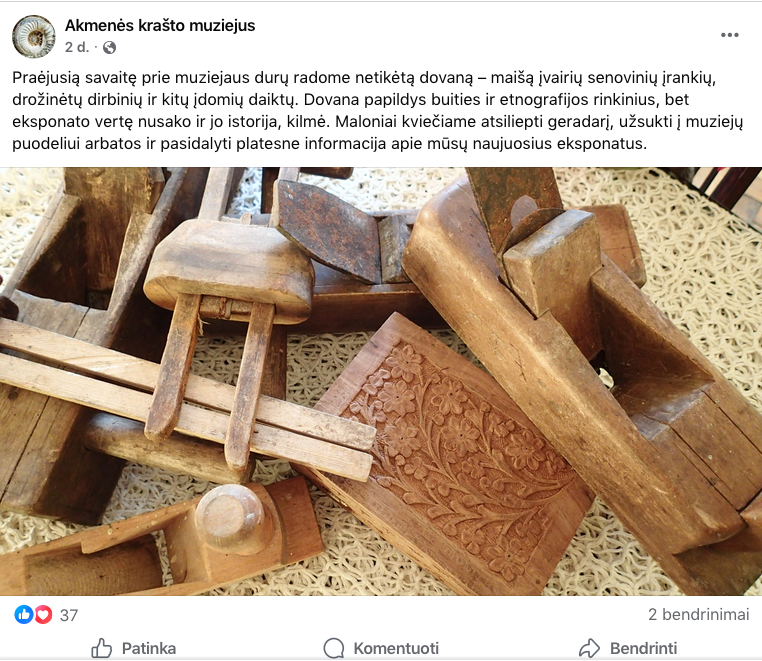Open the Akmenės krašto muziejus page name
762x661 pixels.
tap(160, 25)
